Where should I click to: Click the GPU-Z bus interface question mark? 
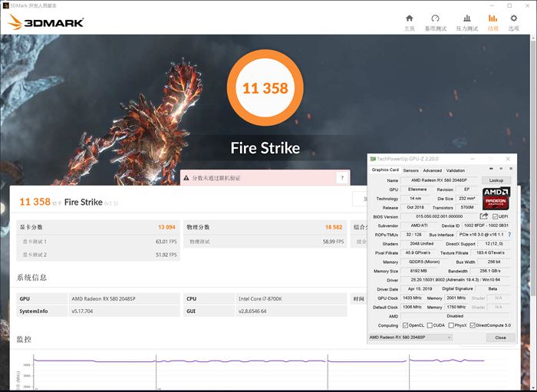click(x=509, y=235)
